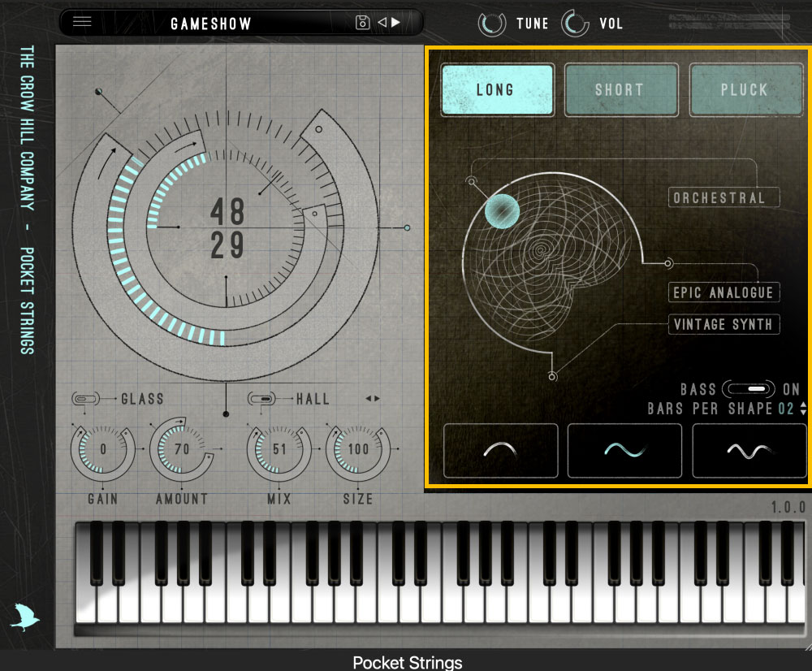This screenshot has height=671, width=812.
Task: Click the AMOUNT knob showing 70
Action: tap(181, 449)
